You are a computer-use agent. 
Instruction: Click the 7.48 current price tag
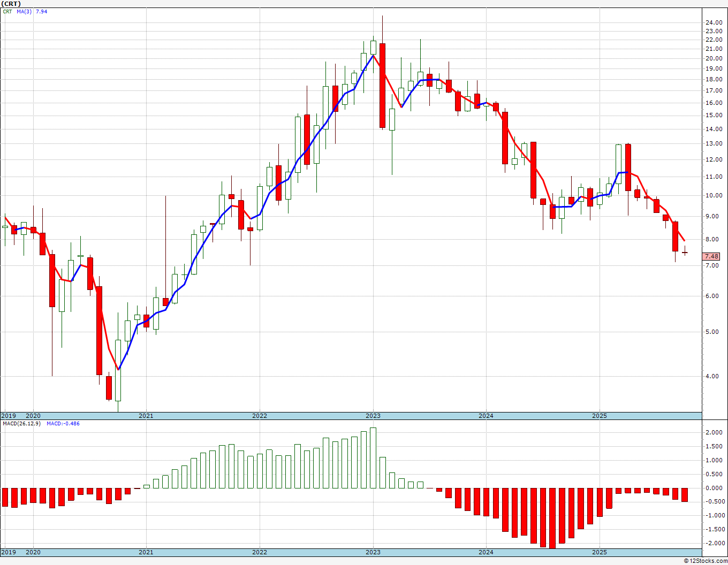pos(711,256)
